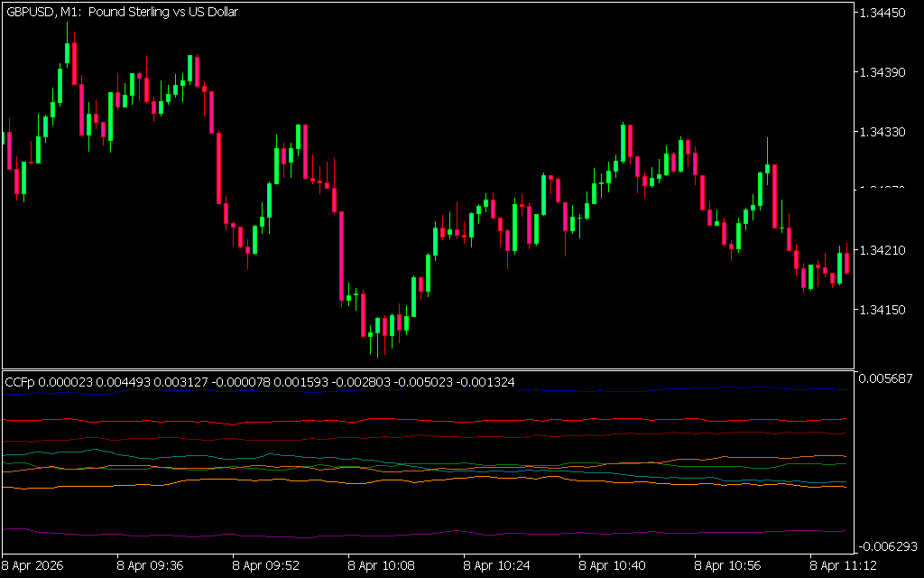Select the 8 Apr 11:12 time label
The width and height of the screenshot is (924, 578).
(x=842, y=566)
